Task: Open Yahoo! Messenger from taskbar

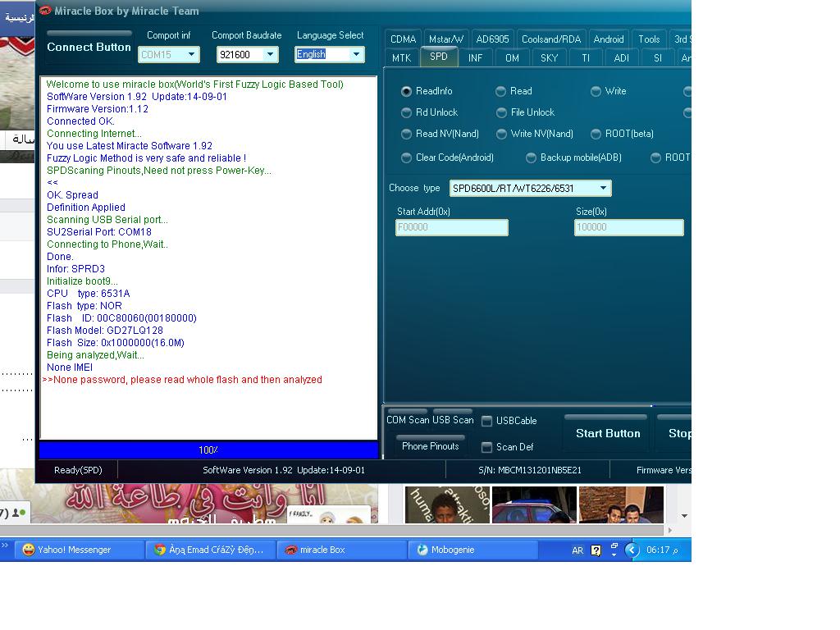Action: (78, 550)
